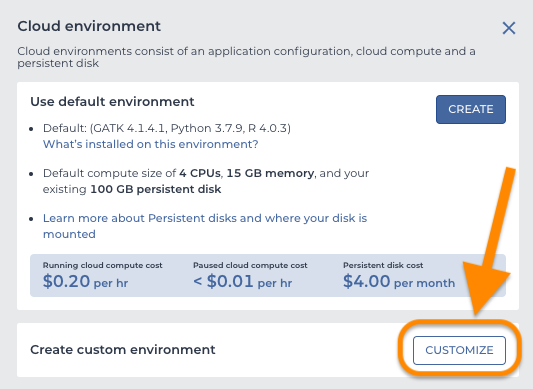The image size is (533, 389).
Task: Close the Cloud environment dialog
Action: tap(509, 28)
